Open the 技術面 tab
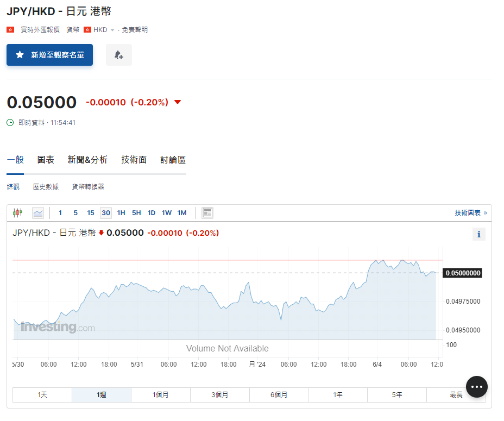 point(134,160)
